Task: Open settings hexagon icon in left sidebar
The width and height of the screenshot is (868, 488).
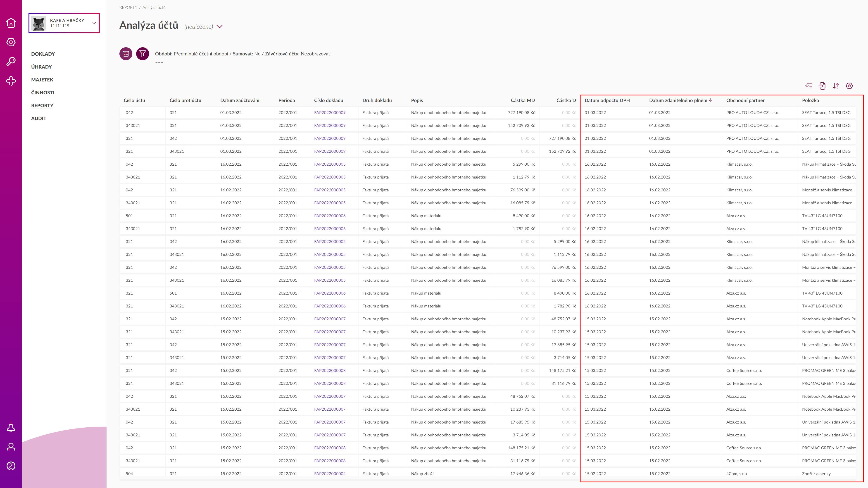Action: point(11,42)
